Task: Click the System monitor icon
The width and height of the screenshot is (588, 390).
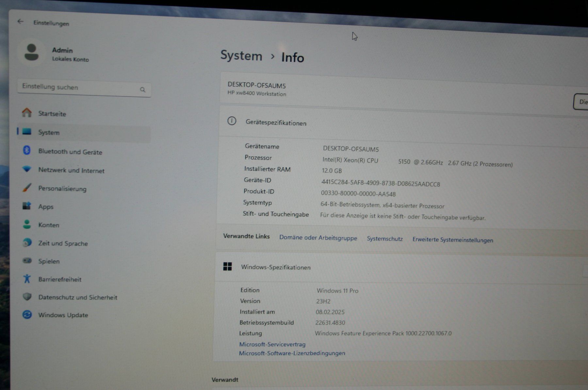Action: (27, 132)
